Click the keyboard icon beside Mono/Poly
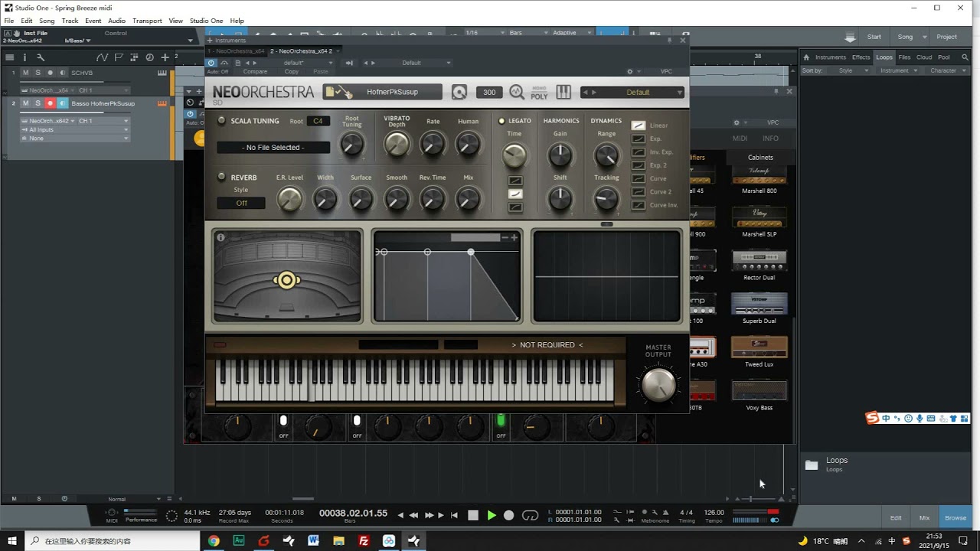This screenshot has width=980, height=551. click(x=563, y=92)
